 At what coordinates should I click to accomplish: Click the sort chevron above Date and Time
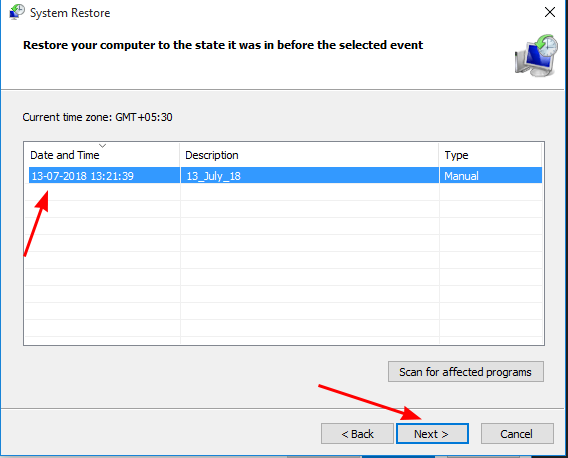click(x=103, y=146)
